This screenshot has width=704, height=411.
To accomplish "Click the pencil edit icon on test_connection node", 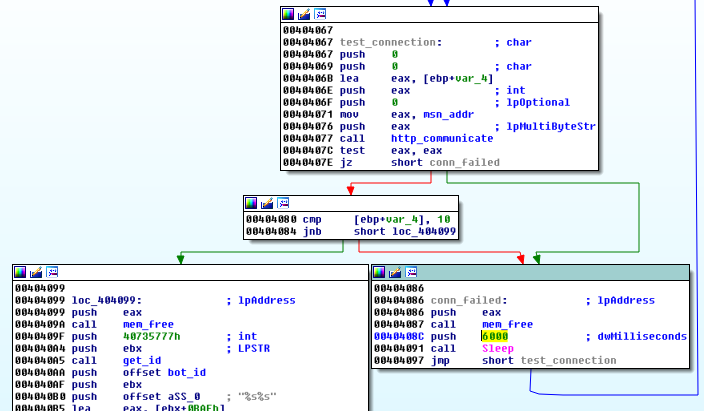I will pyautogui.click(x=304, y=14).
